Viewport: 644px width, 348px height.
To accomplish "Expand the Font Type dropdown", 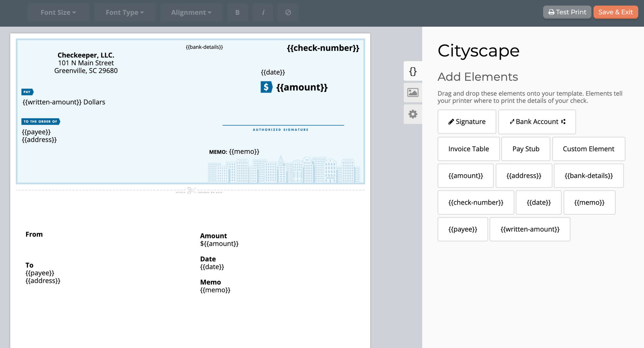I will point(125,13).
